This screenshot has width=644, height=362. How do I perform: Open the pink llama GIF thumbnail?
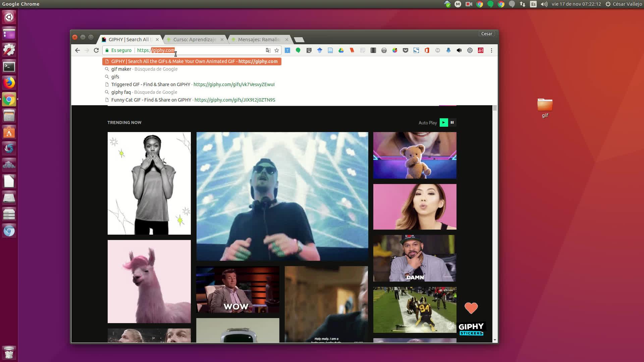pyautogui.click(x=149, y=282)
